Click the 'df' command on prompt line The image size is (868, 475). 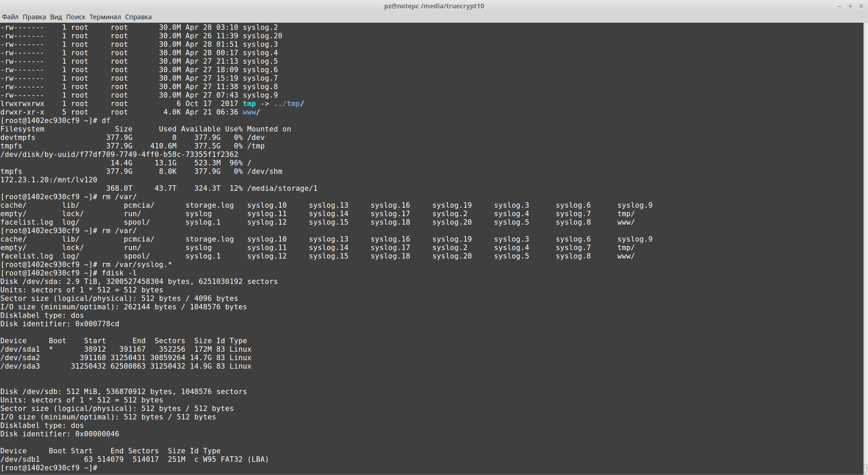pos(106,121)
